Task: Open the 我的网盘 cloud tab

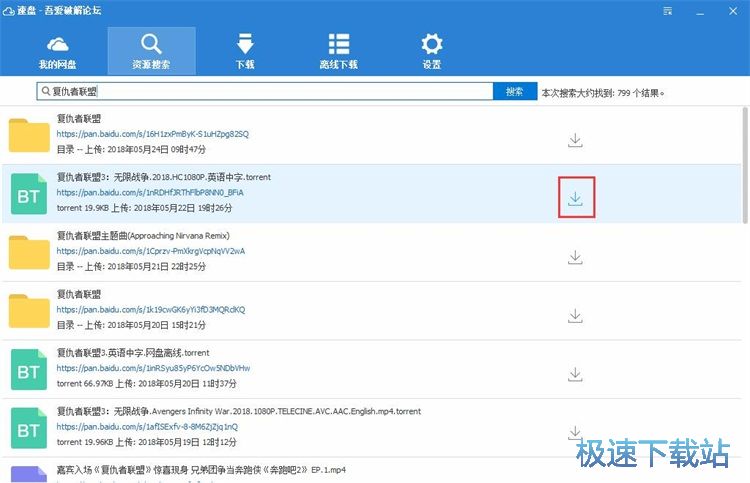Action: coord(57,51)
